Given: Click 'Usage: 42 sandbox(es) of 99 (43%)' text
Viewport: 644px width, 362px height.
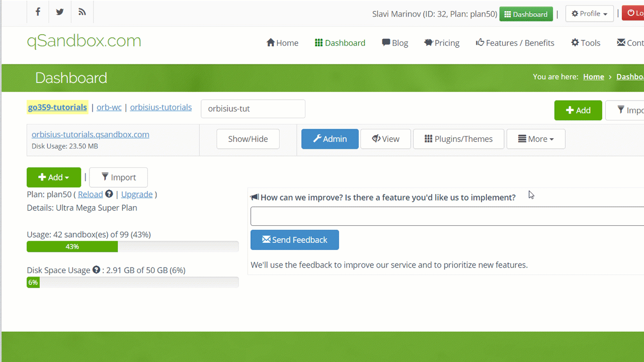Looking at the screenshot, I should coord(89,234).
